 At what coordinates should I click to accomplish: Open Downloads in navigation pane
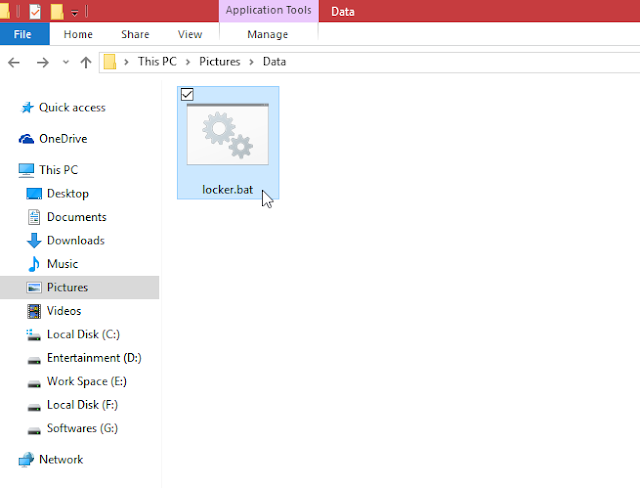pyautogui.click(x=76, y=241)
